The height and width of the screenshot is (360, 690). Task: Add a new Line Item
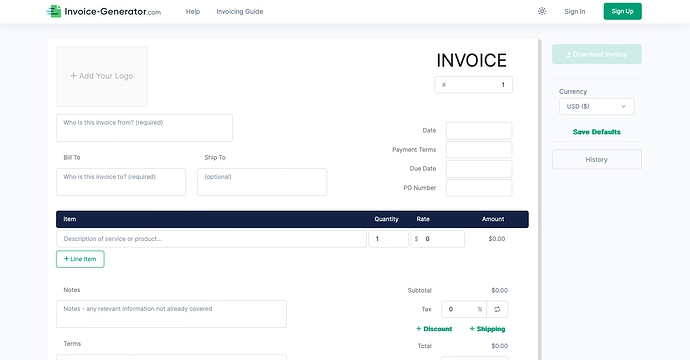[80, 259]
